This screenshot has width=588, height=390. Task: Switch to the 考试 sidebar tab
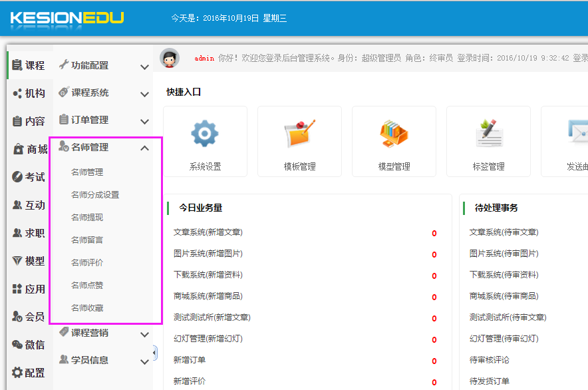29,177
